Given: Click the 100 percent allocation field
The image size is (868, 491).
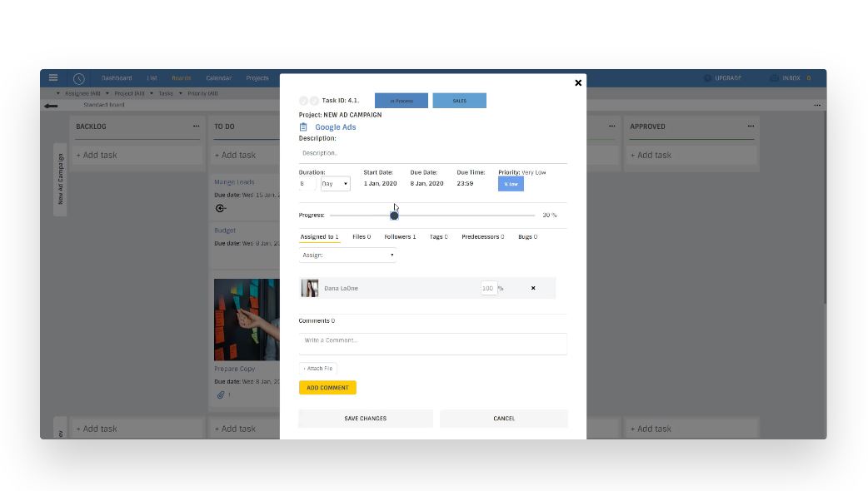Looking at the screenshot, I should (489, 288).
